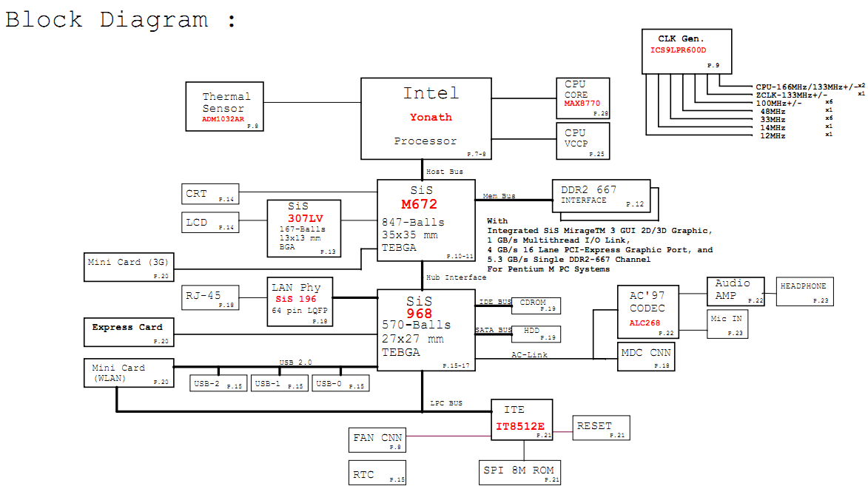
Task: Click the "AC-Link" label
Action: pos(529,354)
